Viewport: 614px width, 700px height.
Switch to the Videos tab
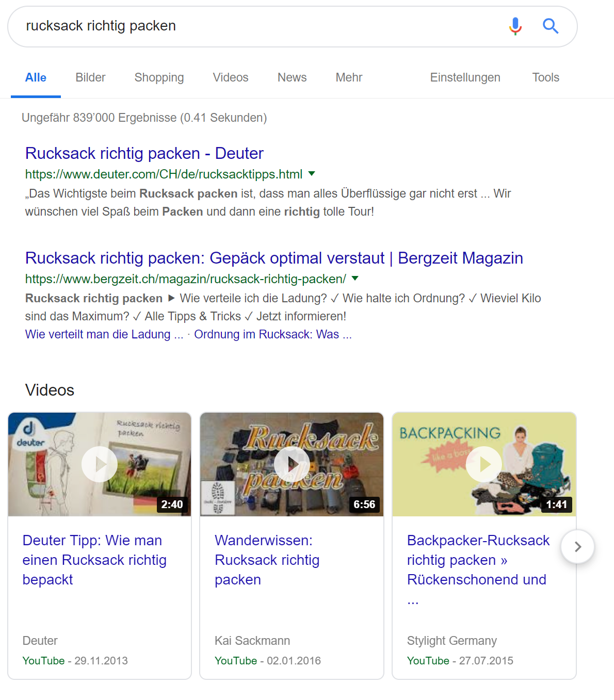pos(231,77)
